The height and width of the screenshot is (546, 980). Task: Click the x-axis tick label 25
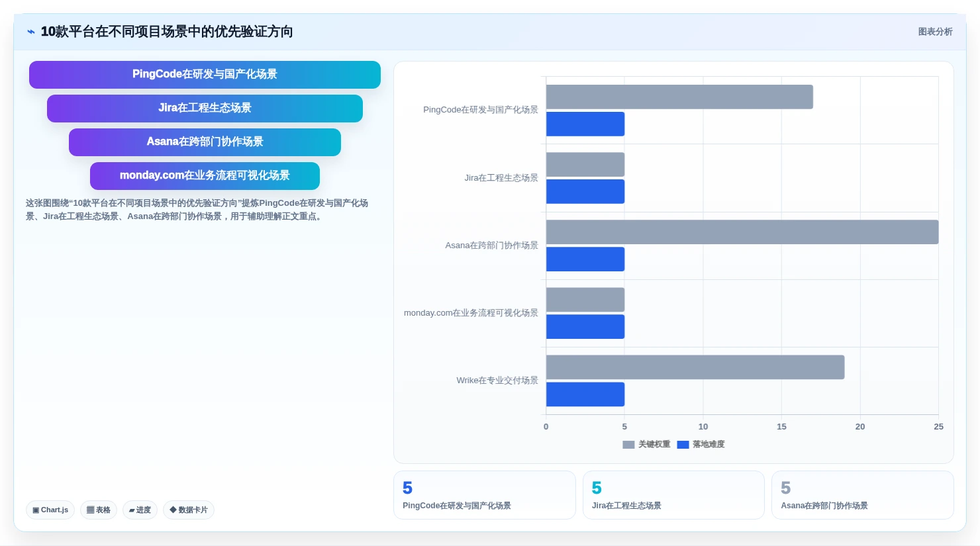938,427
